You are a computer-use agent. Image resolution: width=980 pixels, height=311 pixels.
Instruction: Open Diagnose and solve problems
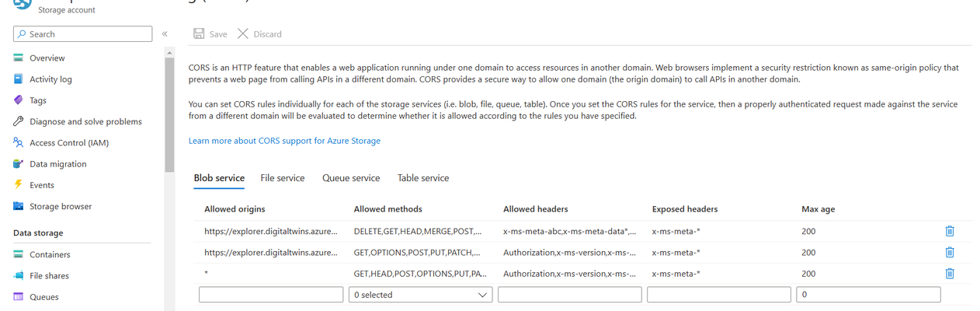(85, 121)
